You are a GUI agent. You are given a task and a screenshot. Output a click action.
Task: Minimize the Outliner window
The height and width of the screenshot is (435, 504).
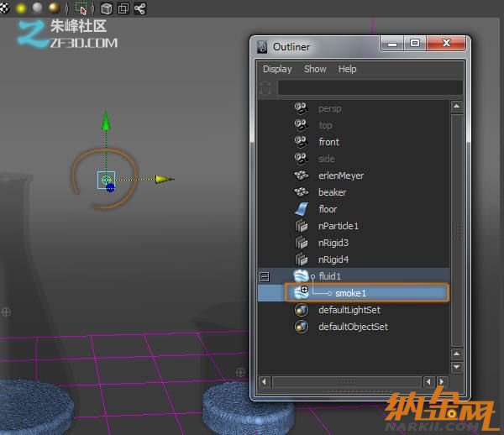pyautogui.click(x=391, y=44)
